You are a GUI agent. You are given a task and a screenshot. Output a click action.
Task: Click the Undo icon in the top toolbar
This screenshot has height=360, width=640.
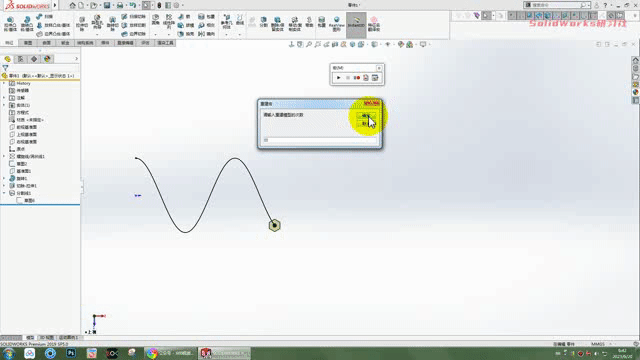pos(132,5)
